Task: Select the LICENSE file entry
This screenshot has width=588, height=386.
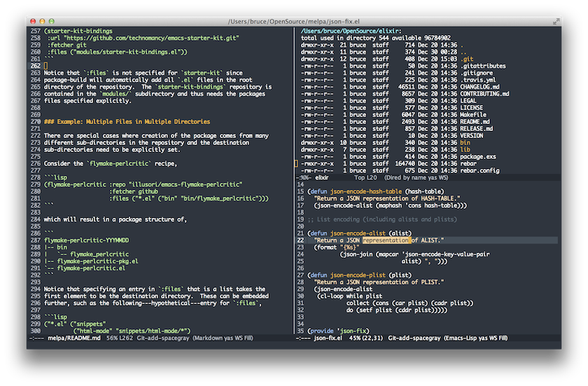Action: (x=471, y=108)
